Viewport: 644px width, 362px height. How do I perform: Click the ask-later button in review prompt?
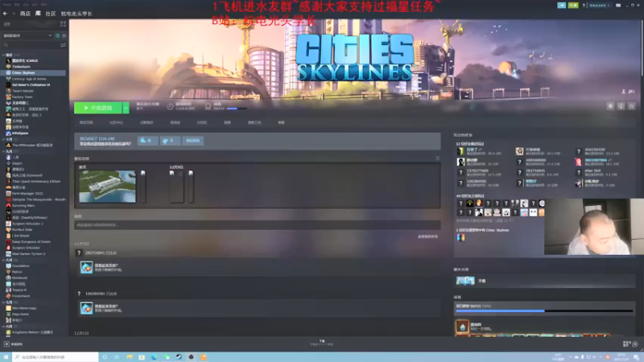point(192,141)
